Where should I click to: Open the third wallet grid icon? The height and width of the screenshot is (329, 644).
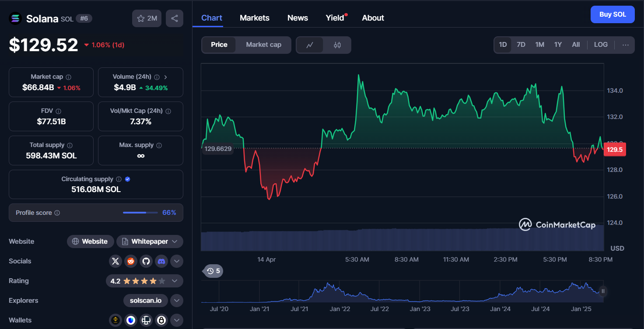click(146, 320)
